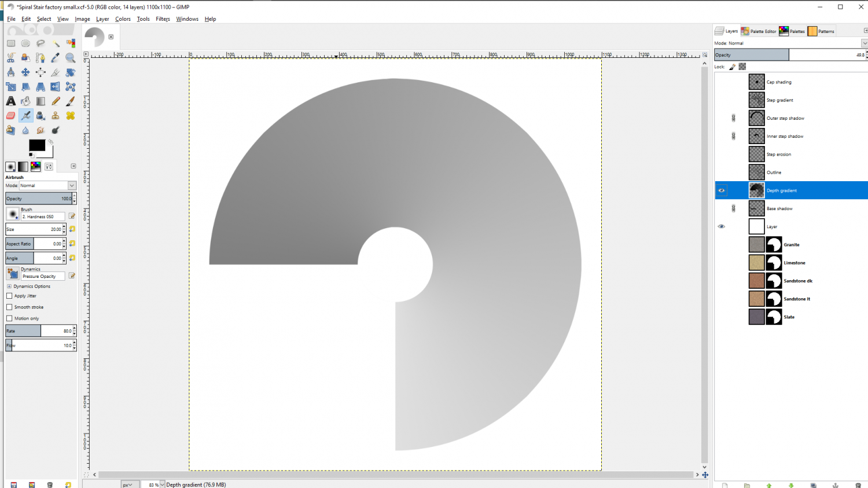Select the Paintbrush tool
The width and height of the screenshot is (868, 488).
coord(71,101)
